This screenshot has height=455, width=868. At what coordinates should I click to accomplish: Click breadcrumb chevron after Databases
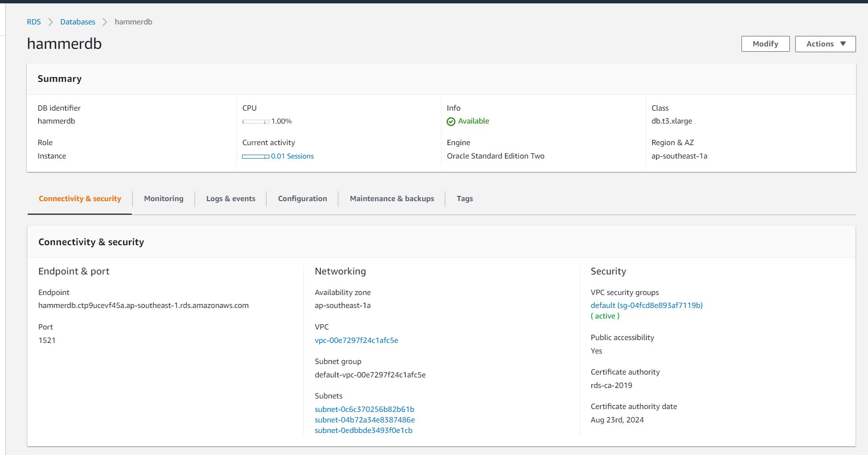tap(105, 22)
